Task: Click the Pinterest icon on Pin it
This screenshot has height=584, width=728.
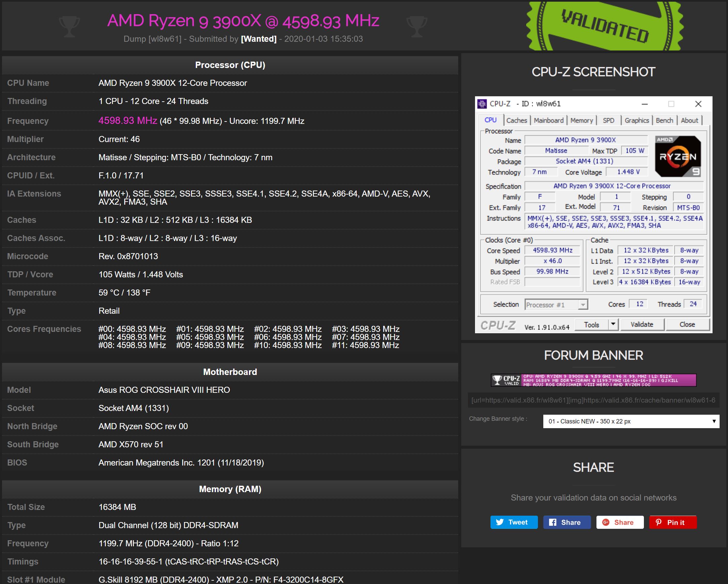Action: (x=658, y=522)
